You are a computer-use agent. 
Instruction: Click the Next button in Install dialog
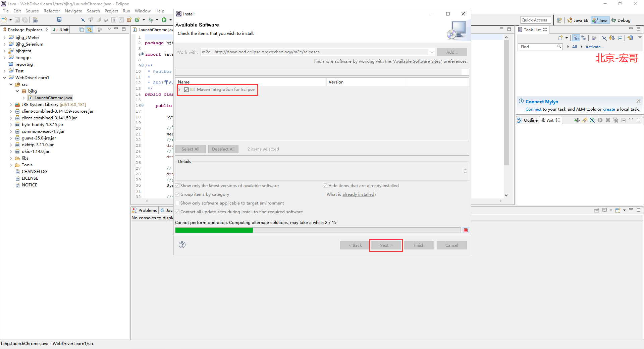[386, 245]
